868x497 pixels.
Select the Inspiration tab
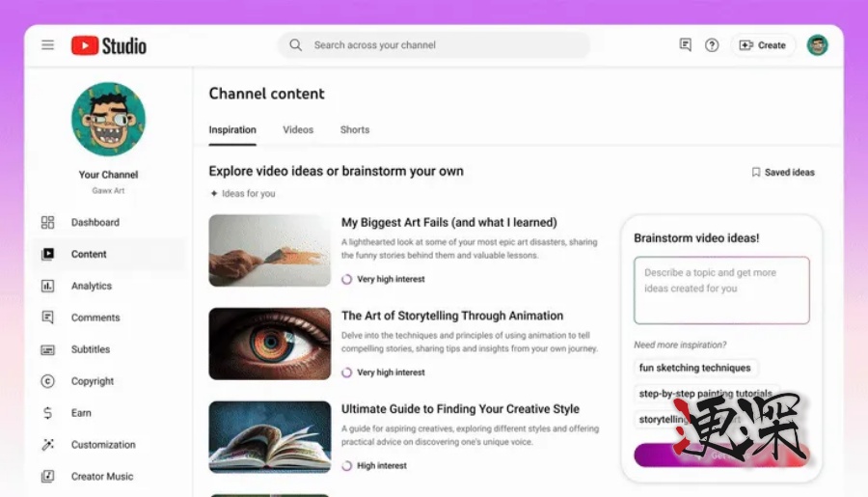coord(232,130)
